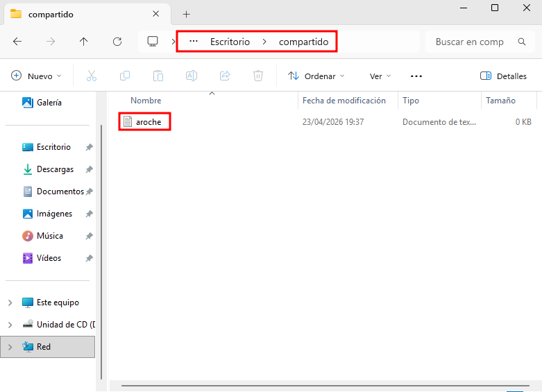Refresh the compartido folder view
Screen dimensions: 542x392
click(117, 42)
